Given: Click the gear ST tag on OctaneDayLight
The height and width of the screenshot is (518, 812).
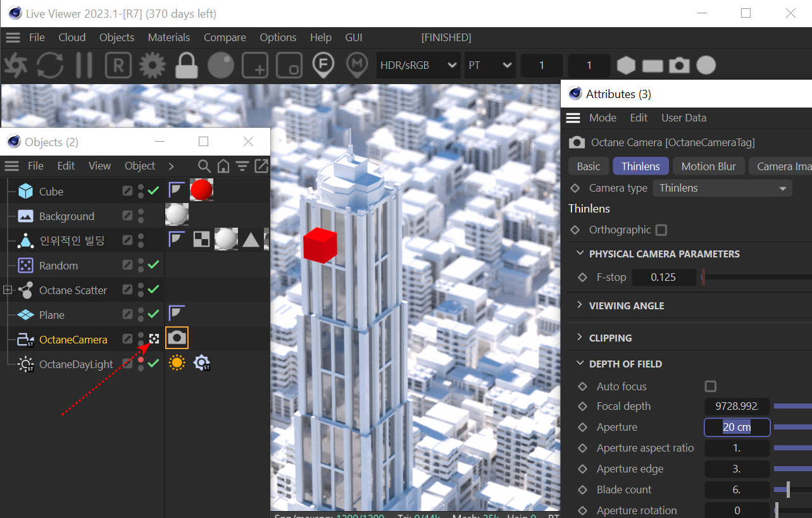Looking at the screenshot, I should (202, 363).
